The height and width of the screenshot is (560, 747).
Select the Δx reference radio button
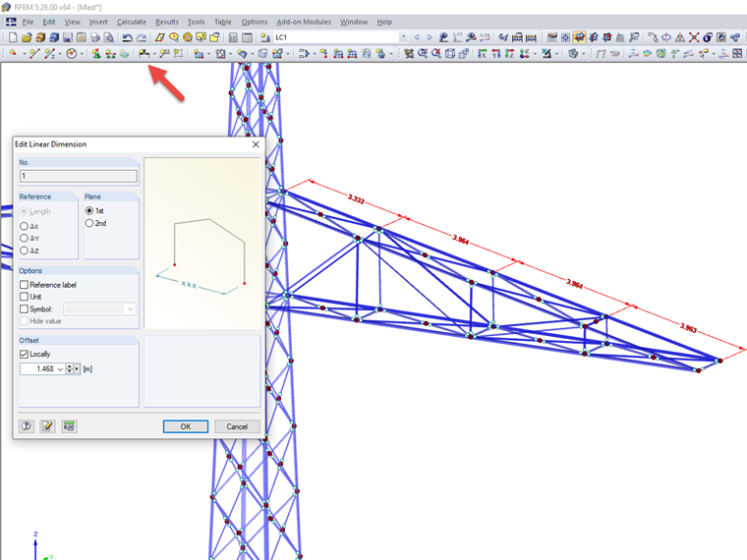[24, 226]
